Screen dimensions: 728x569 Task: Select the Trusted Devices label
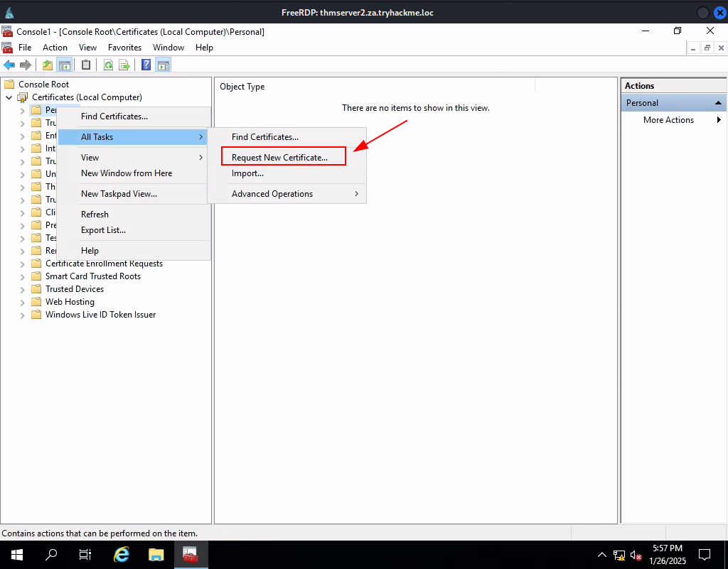coord(74,289)
